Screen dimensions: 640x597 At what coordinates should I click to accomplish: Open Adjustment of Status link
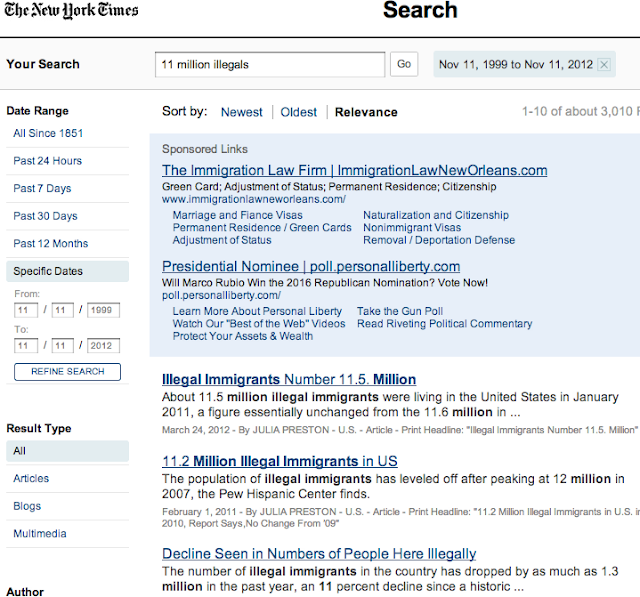click(x=222, y=240)
